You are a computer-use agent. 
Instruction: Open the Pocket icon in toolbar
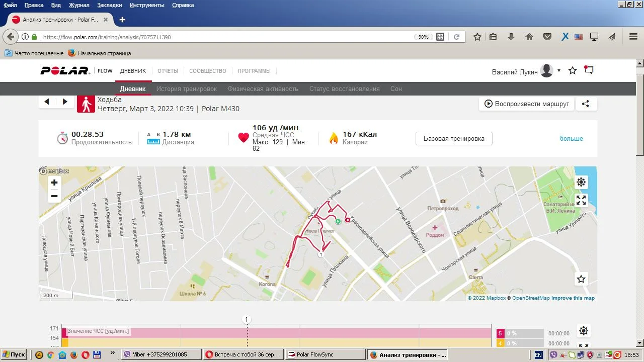pos(547,37)
